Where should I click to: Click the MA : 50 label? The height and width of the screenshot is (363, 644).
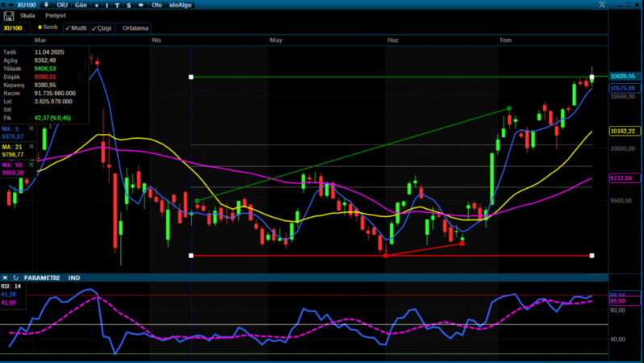click(12, 165)
